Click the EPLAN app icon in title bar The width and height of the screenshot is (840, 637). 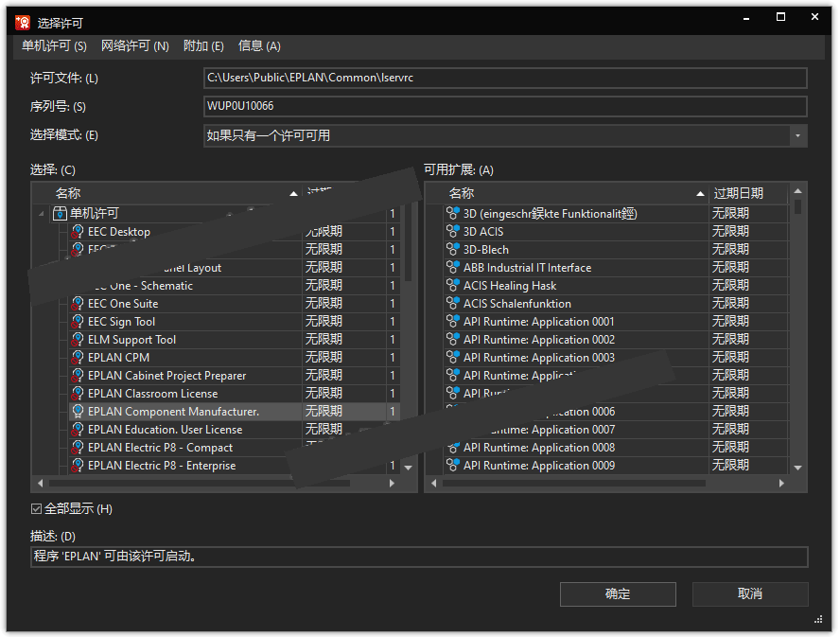pos(23,23)
